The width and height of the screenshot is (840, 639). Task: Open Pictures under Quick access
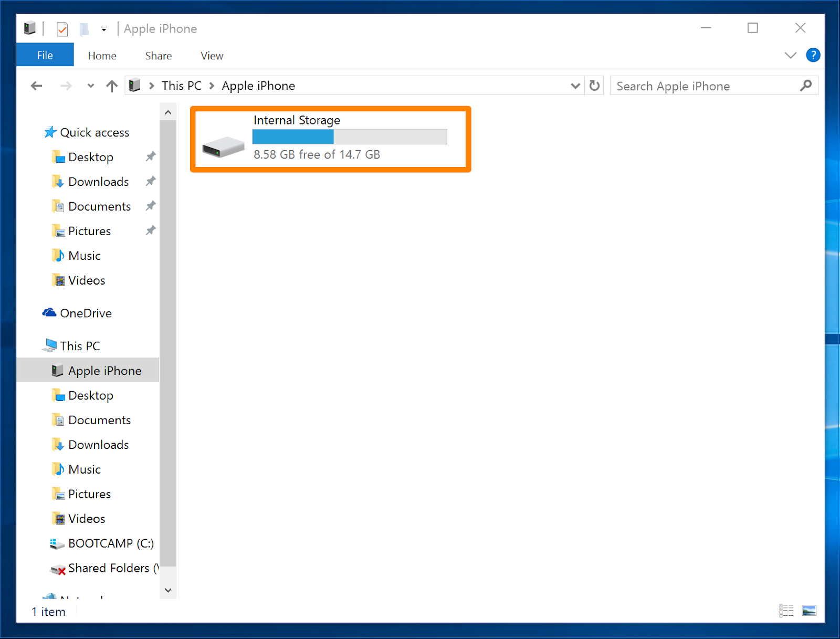(x=81, y=231)
